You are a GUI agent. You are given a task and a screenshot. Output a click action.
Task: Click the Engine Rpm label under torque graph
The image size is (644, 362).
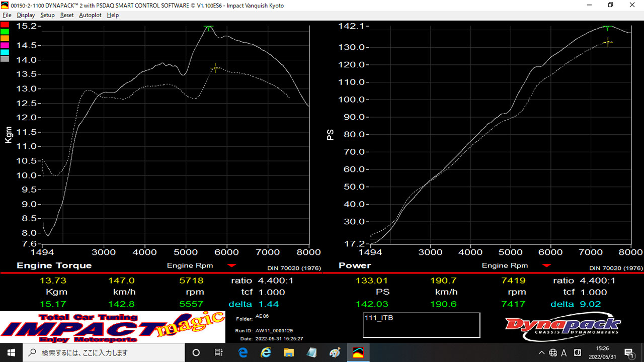coord(190,265)
